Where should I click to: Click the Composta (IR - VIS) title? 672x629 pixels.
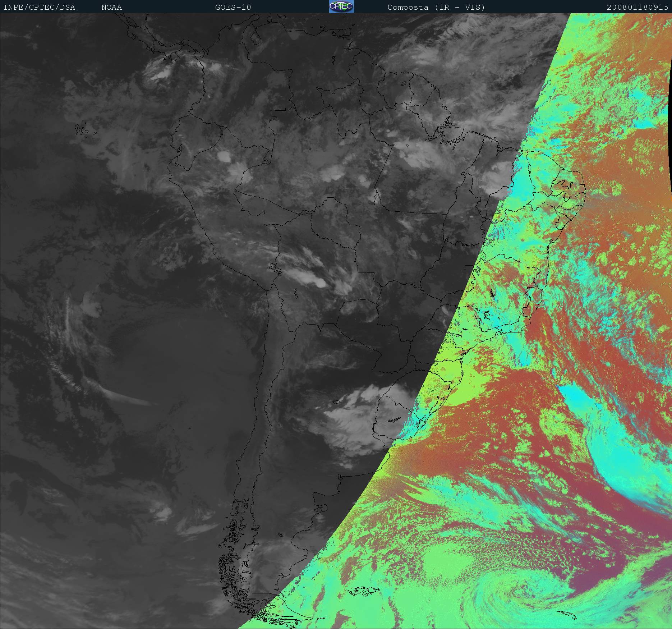436,7
